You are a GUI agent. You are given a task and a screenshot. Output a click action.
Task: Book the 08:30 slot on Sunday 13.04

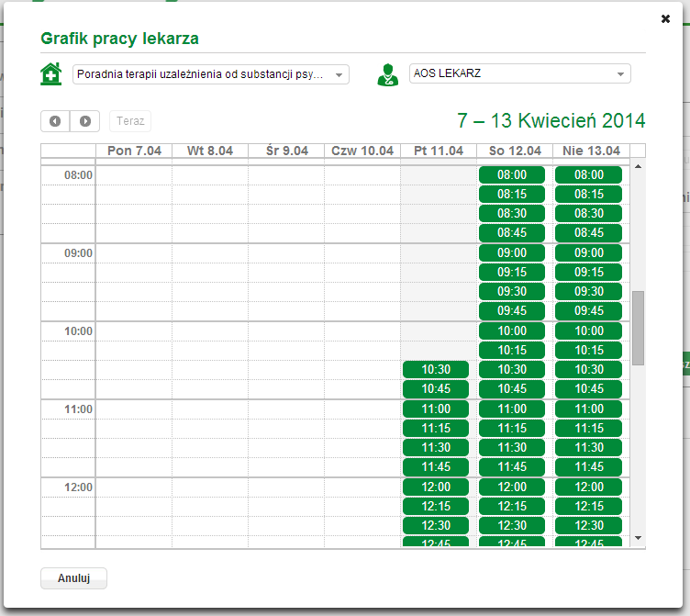pyautogui.click(x=588, y=214)
